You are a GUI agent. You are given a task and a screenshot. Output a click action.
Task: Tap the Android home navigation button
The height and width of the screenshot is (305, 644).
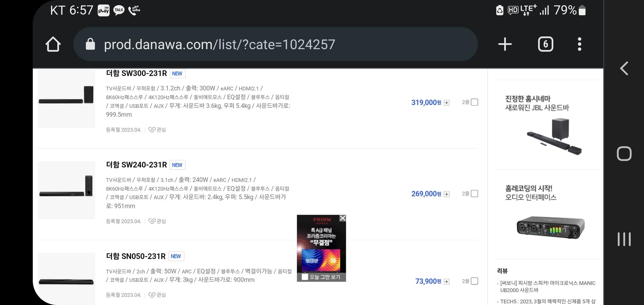(624, 154)
